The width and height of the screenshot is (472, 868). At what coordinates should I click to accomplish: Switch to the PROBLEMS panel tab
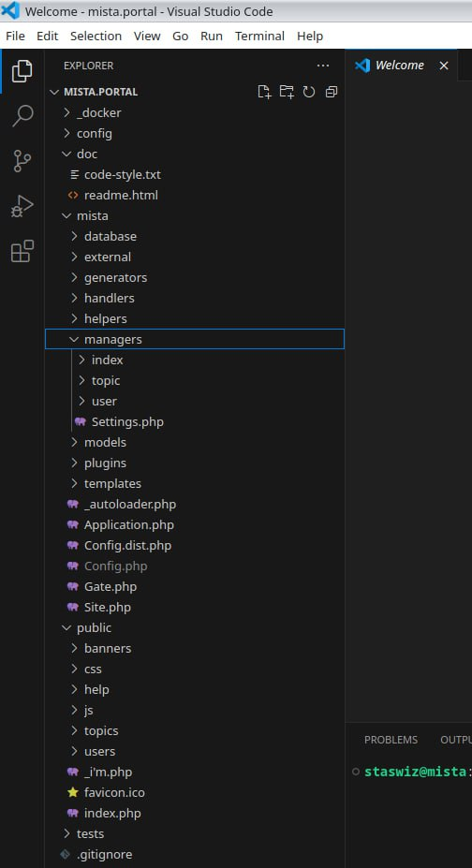[391, 740]
